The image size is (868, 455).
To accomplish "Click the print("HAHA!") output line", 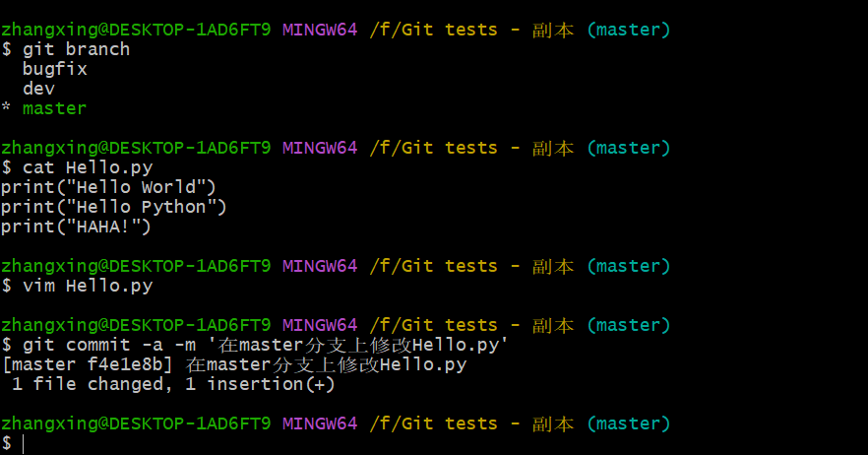I will point(76,227).
